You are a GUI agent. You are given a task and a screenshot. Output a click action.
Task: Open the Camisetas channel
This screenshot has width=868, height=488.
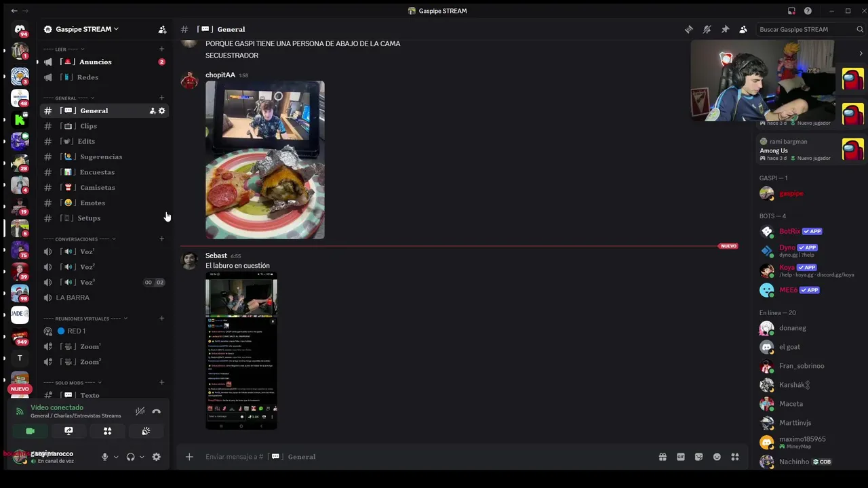(104, 187)
